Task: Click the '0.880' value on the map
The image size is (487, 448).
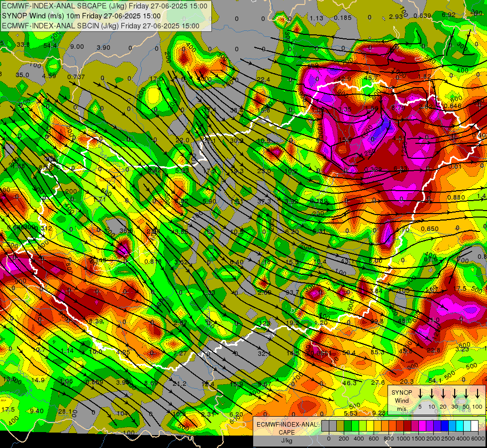Action: point(456,198)
